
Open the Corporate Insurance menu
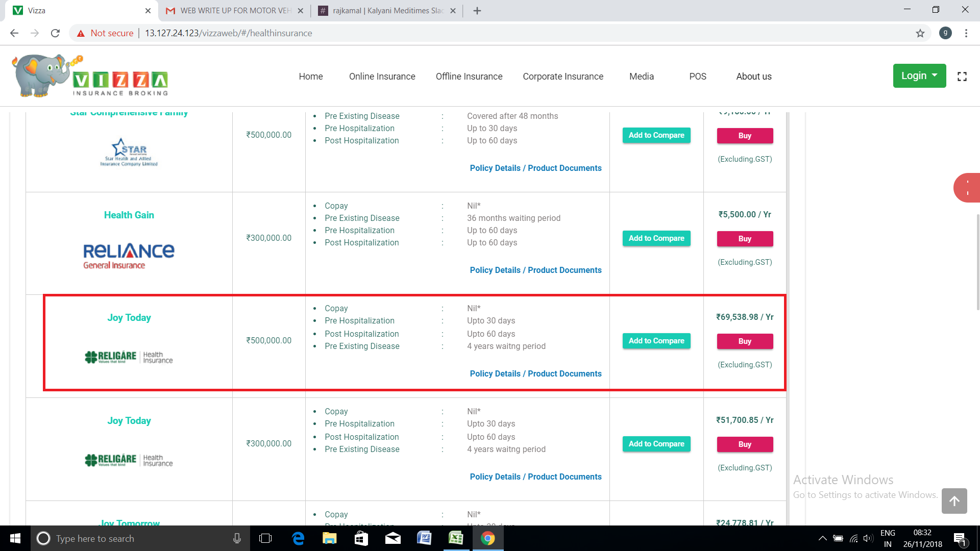563,77
